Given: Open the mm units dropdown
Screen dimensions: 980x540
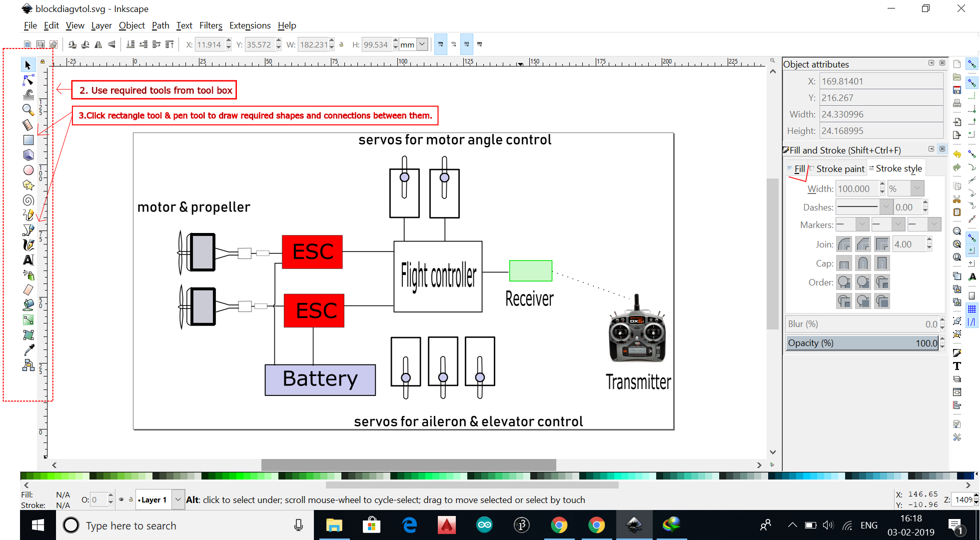Looking at the screenshot, I should pos(422,44).
